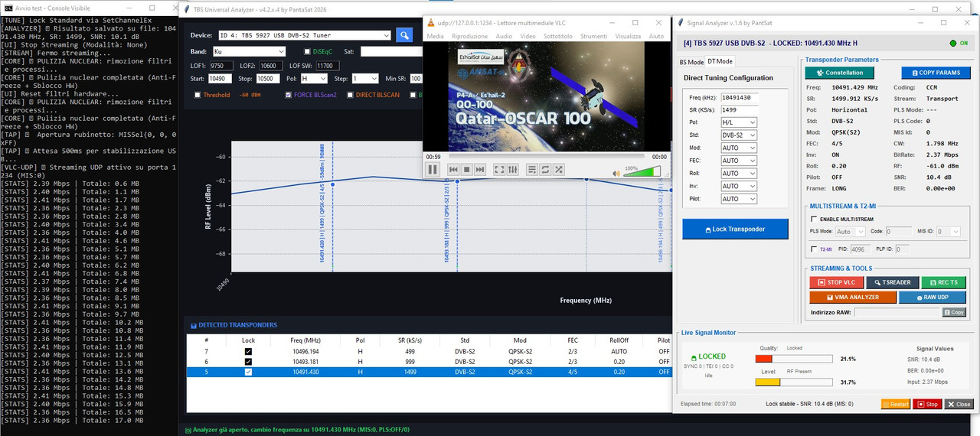Screen dimensions: 980x436
Task: Open VLC Media menu
Action: [435, 36]
